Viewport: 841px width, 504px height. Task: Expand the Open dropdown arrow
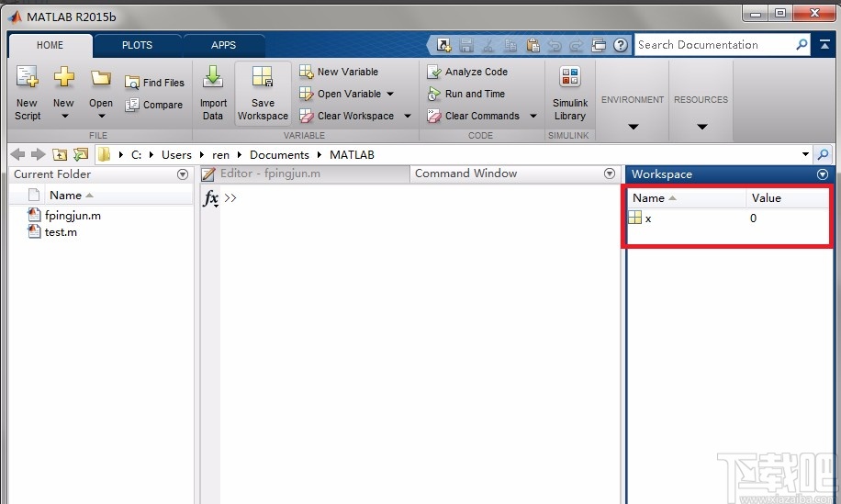pyautogui.click(x=101, y=117)
